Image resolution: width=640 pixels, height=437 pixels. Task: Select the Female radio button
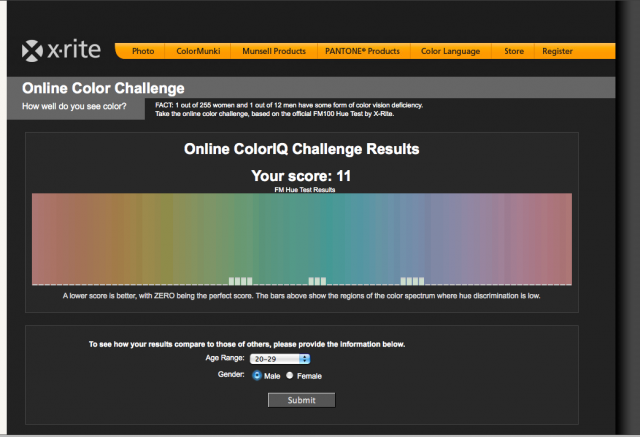coord(289,375)
